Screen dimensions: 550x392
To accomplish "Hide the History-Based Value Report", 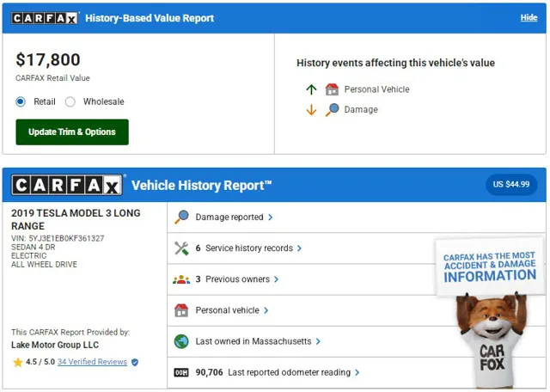I will (x=529, y=18).
